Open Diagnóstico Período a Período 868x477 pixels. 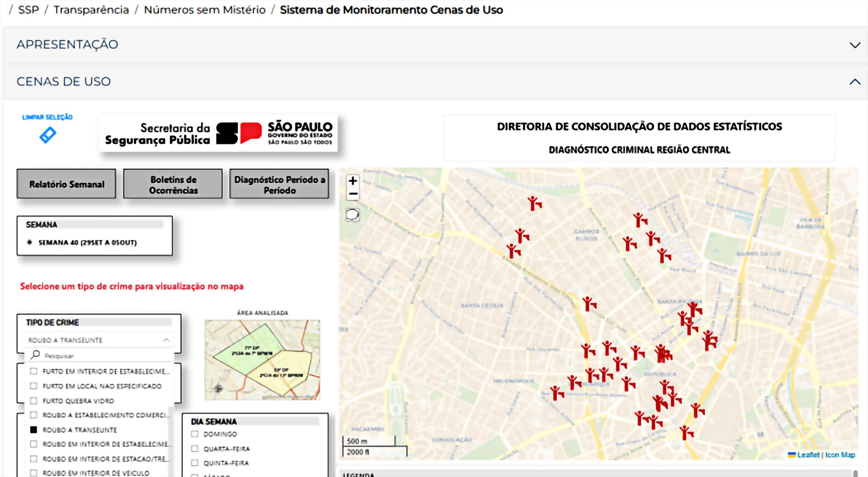point(279,184)
